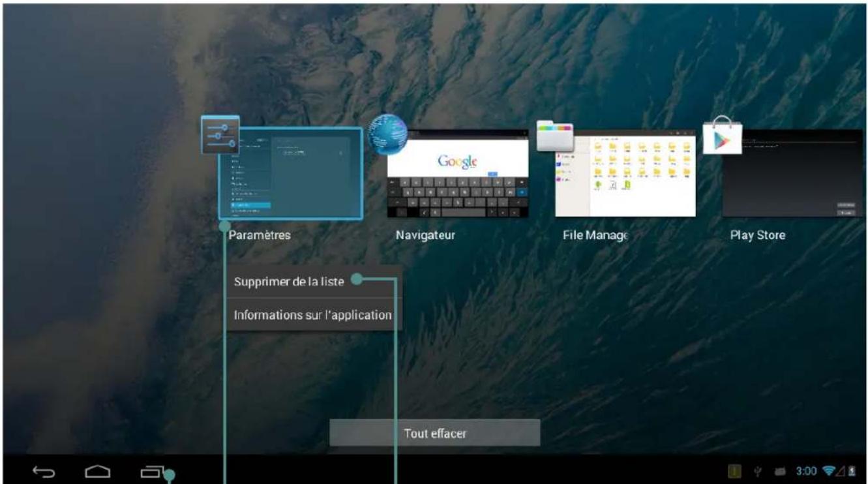Click the Tout effacer button
The image size is (868, 484).
[x=435, y=433]
